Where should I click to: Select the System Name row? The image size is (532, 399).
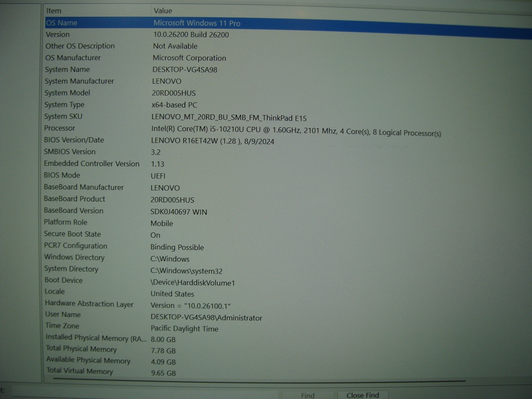click(x=67, y=69)
